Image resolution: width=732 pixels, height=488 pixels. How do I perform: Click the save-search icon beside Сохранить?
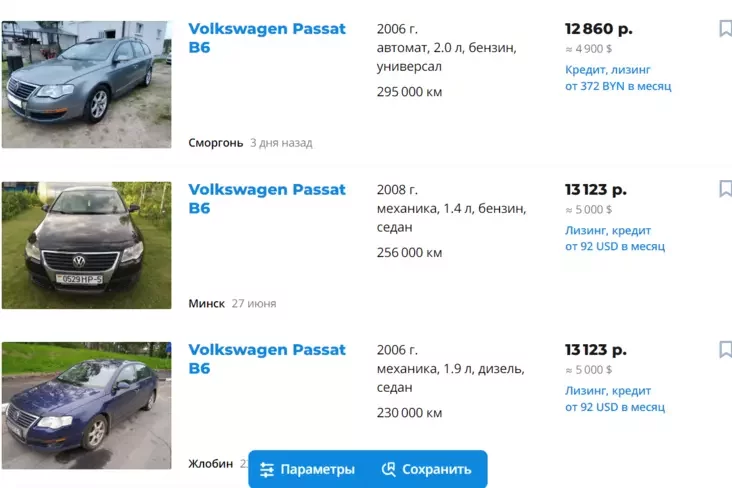tap(388, 469)
